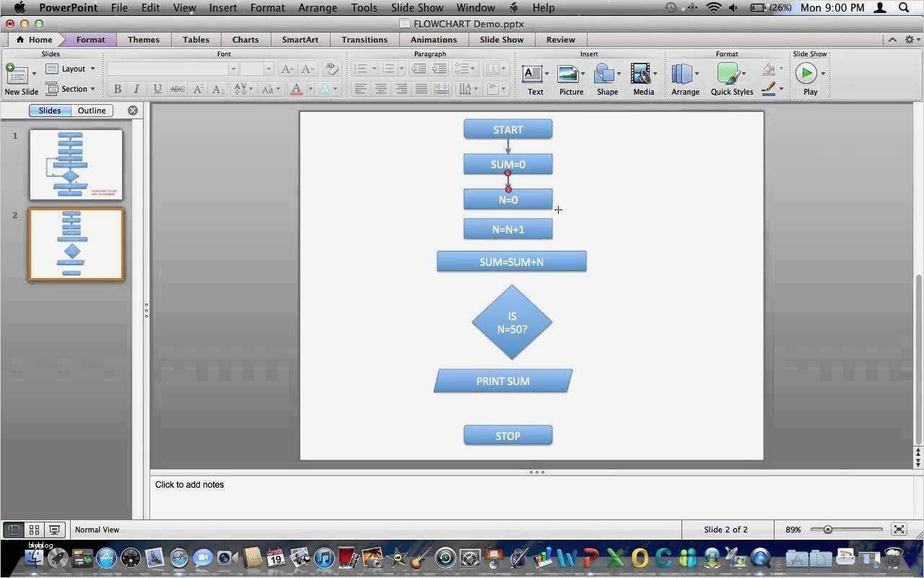
Task: Open Slide Sorter view
Action: pyautogui.click(x=34, y=530)
